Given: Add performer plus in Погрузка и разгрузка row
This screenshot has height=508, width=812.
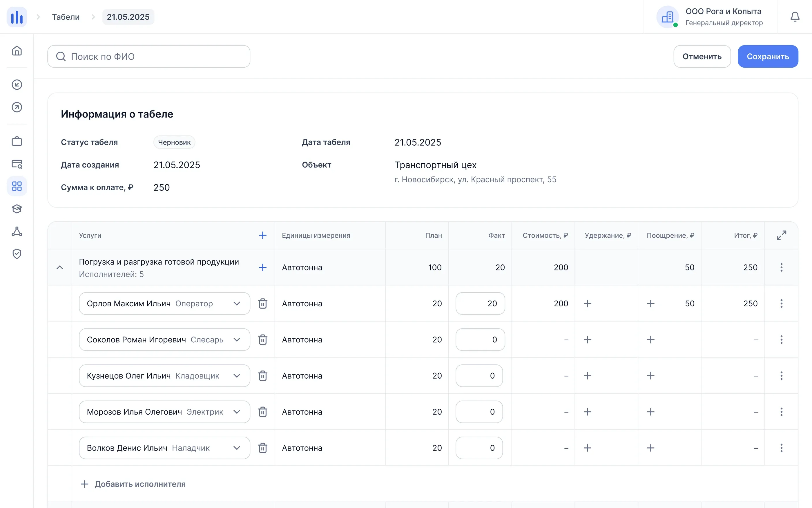Looking at the screenshot, I should tap(263, 267).
